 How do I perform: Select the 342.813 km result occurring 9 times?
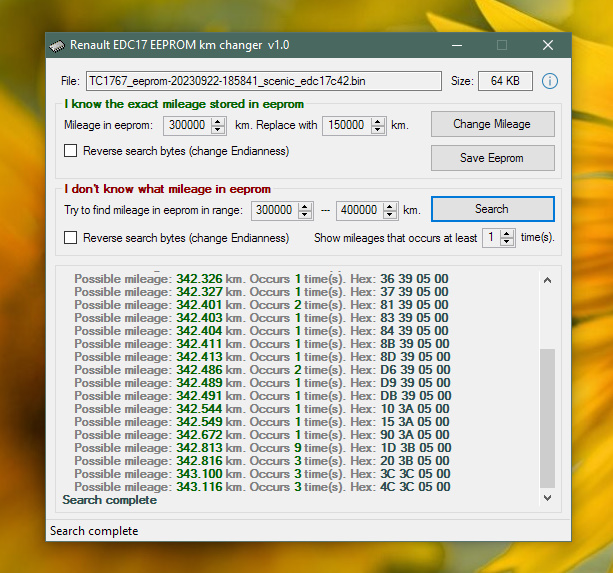[x=263, y=448]
